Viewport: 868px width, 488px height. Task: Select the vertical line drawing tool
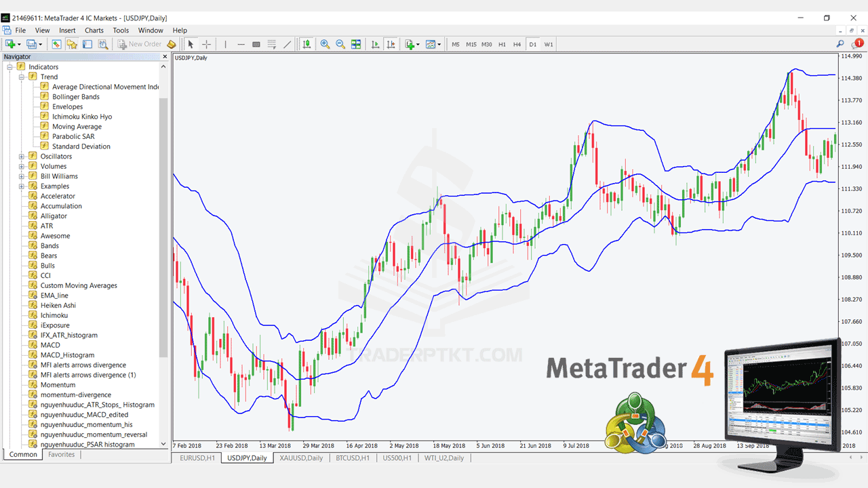click(x=225, y=44)
